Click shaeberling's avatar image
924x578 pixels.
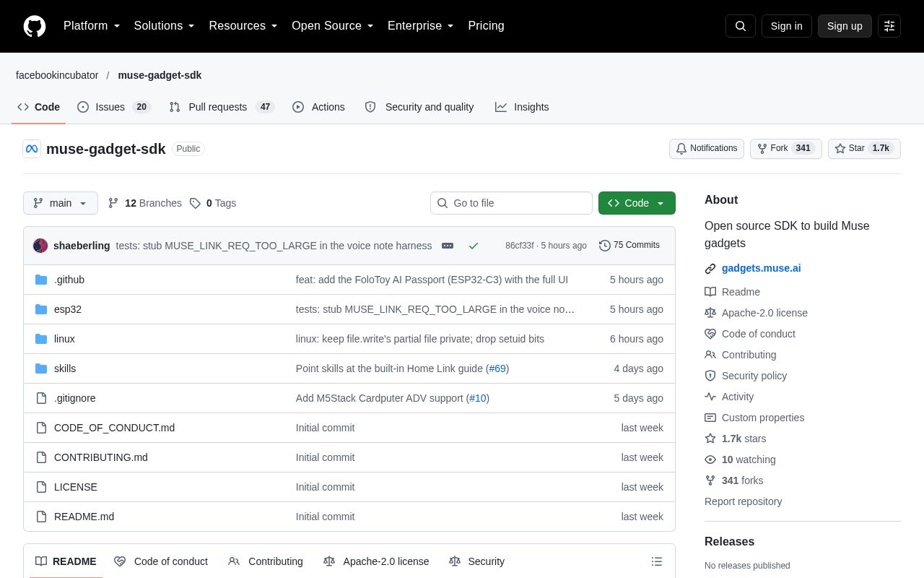(x=40, y=246)
